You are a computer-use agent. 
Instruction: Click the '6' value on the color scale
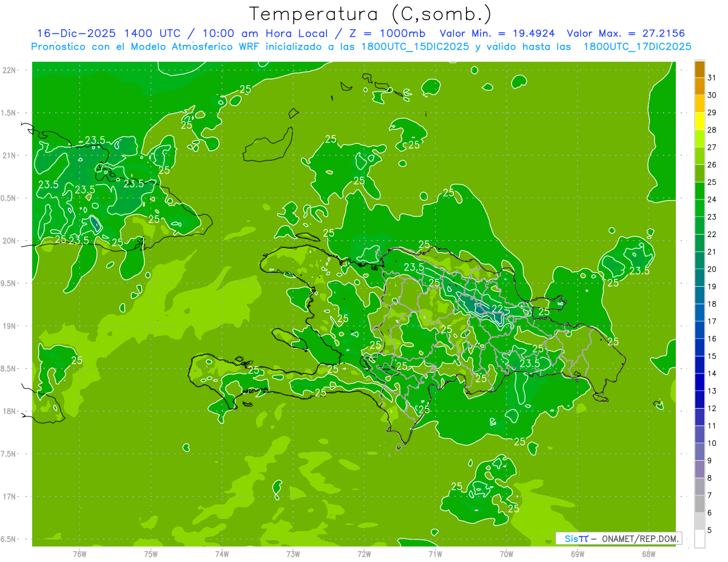(710, 513)
